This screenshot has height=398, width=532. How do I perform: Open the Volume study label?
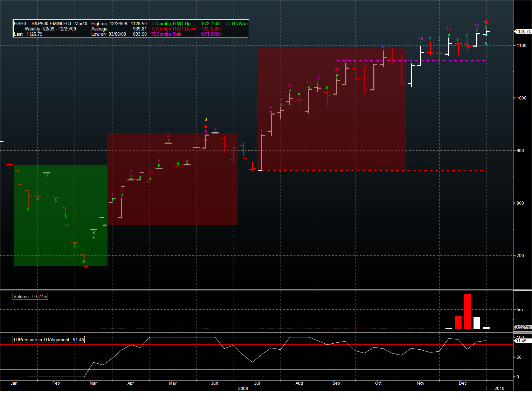pos(30,297)
